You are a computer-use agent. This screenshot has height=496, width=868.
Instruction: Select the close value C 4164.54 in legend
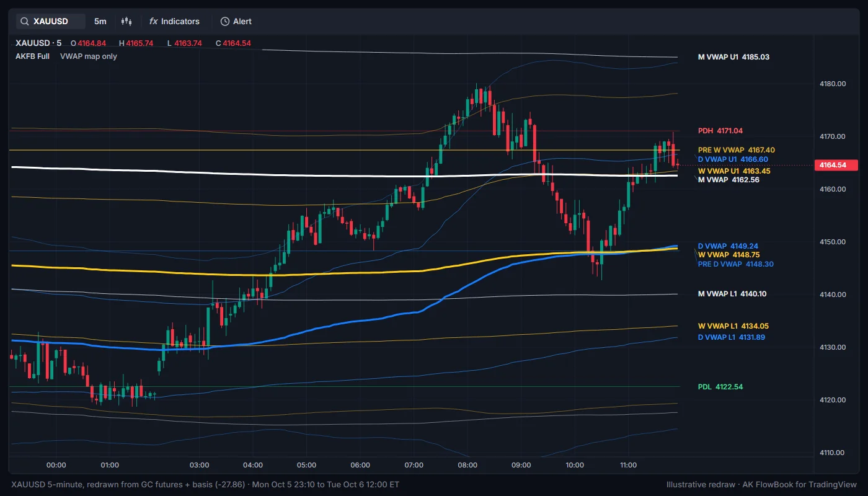pyautogui.click(x=233, y=43)
